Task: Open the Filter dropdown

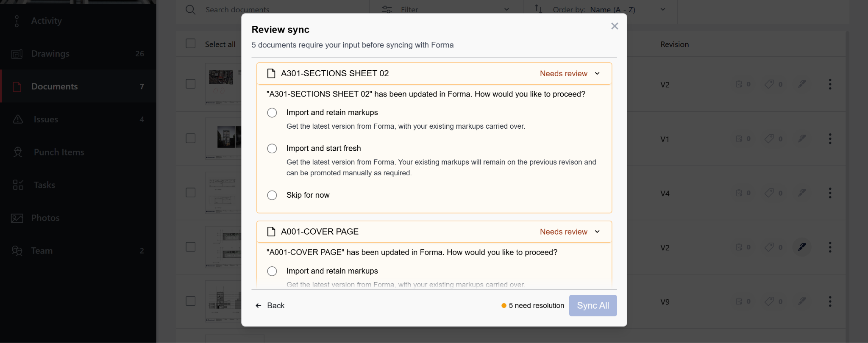Action: click(x=446, y=10)
